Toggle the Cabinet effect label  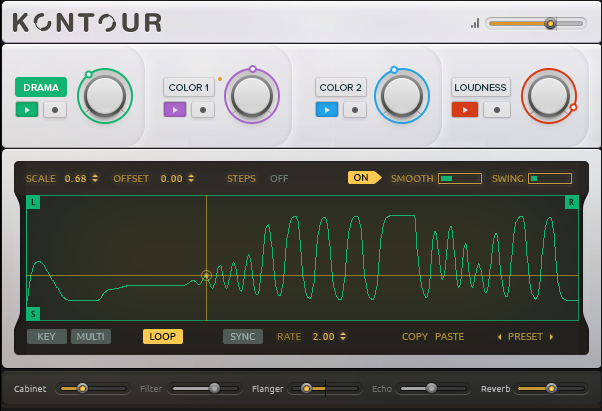click(x=30, y=389)
